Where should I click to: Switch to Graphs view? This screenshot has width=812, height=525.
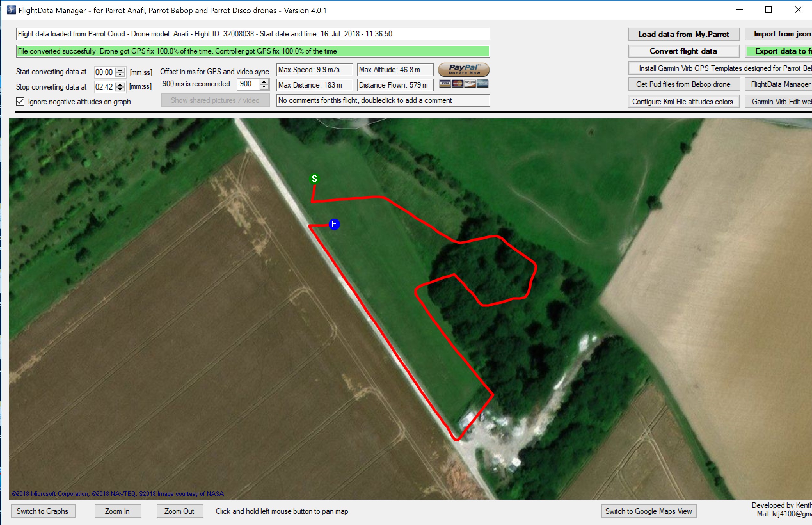[x=43, y=511]
